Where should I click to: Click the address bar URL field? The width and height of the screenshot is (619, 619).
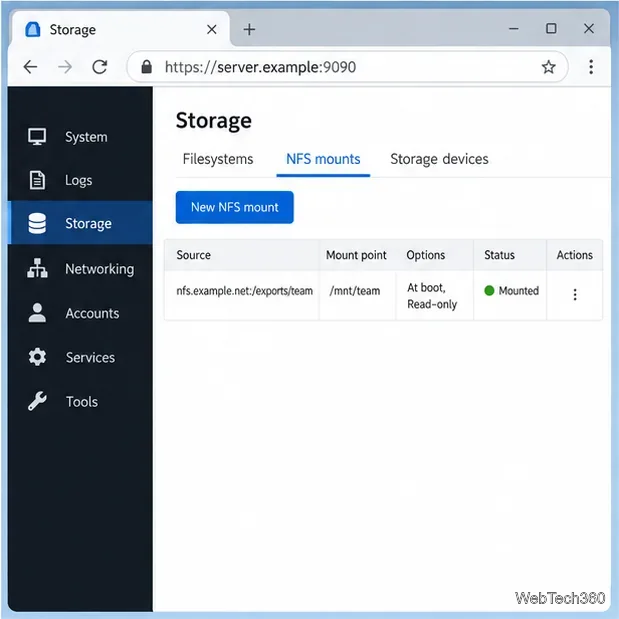click(347, 67)
